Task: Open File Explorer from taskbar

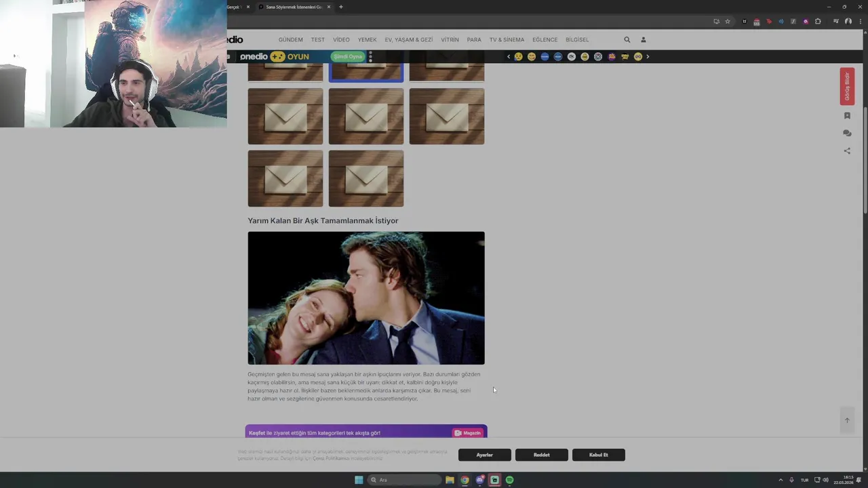Action: pyautogui.click(x=450, y=480)
